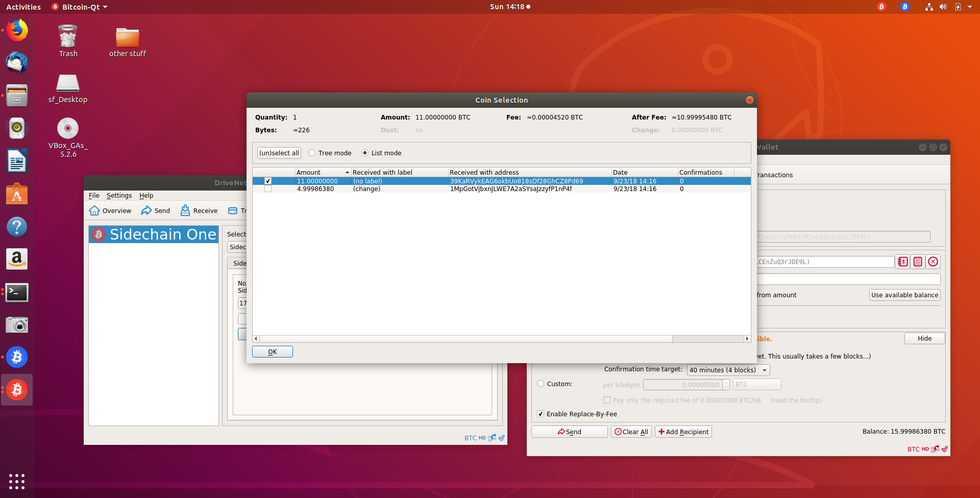The width and height of the screenshot is (980, 498).
Task: Select the Custom fee radio button
Action: point(554,384)
